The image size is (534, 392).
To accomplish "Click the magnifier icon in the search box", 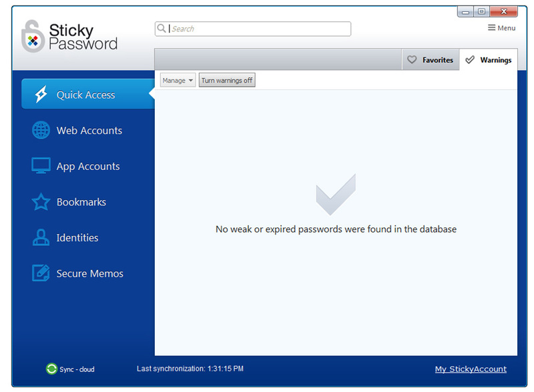I will pyautogui.click(x=162, y=28).
